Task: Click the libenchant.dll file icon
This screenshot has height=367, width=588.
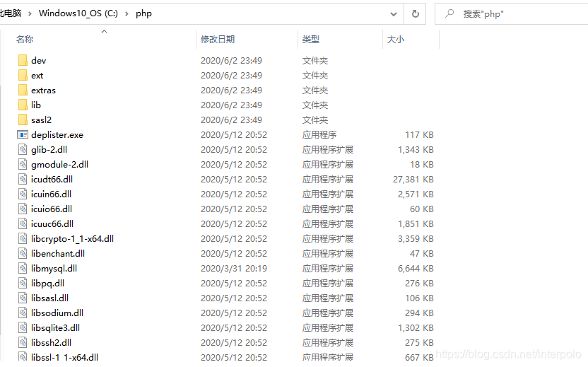Action: tap(23, 254)
